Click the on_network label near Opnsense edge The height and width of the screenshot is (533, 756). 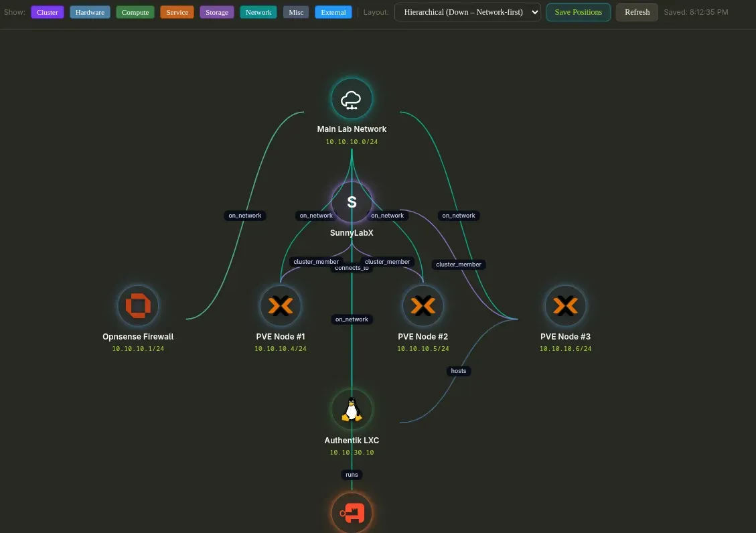(x=245, y=216)
